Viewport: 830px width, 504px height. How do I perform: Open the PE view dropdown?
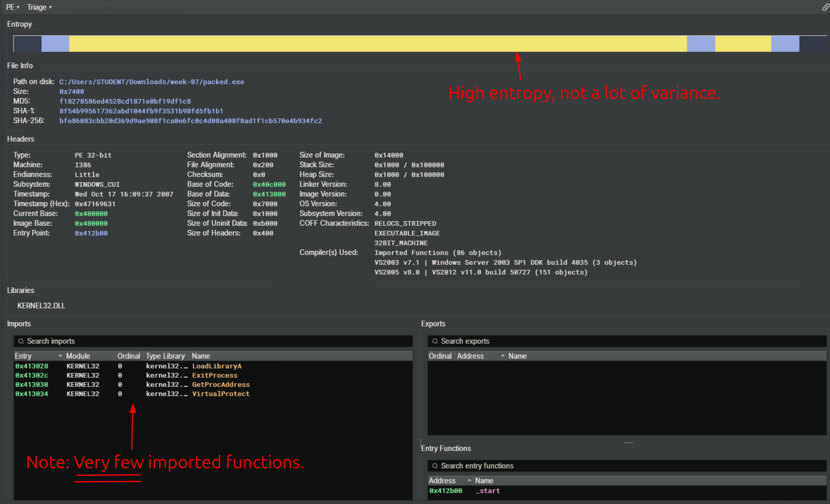coord(12,7)
